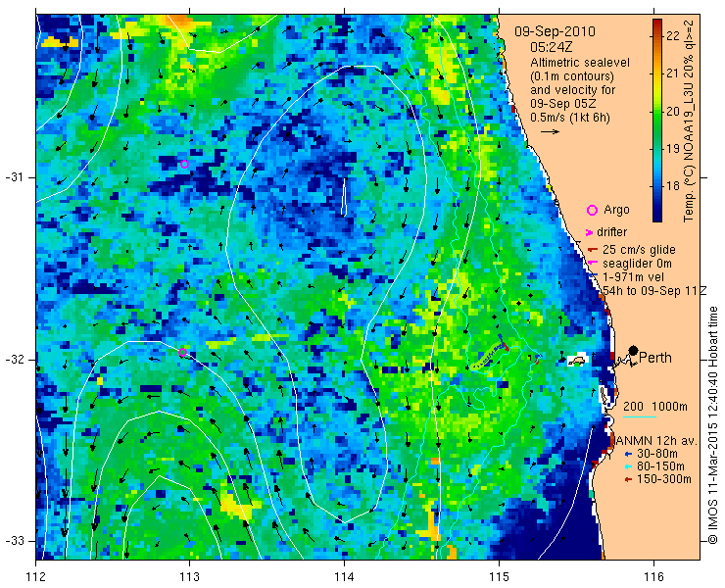Click longitude axis label 115
The width and height of the screenshot is (725, 588).
(x=499, y=577)
